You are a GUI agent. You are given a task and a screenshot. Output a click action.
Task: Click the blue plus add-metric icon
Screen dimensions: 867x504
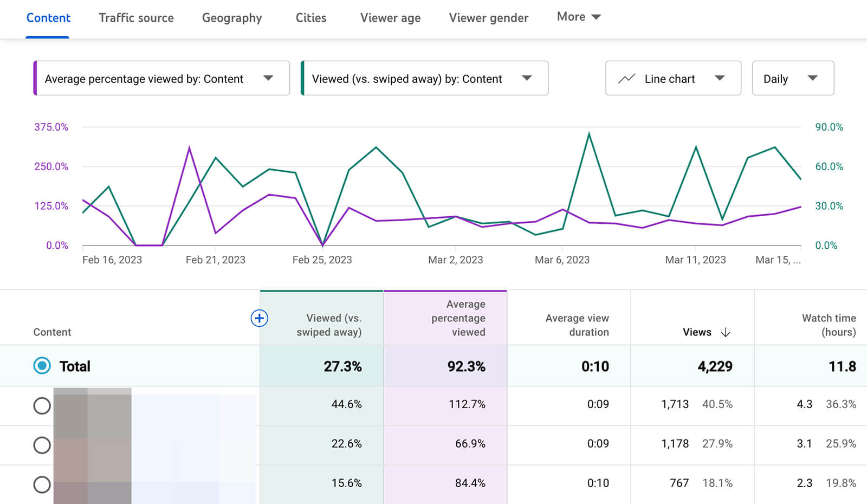pyautogui.click(x=260, y=318)
